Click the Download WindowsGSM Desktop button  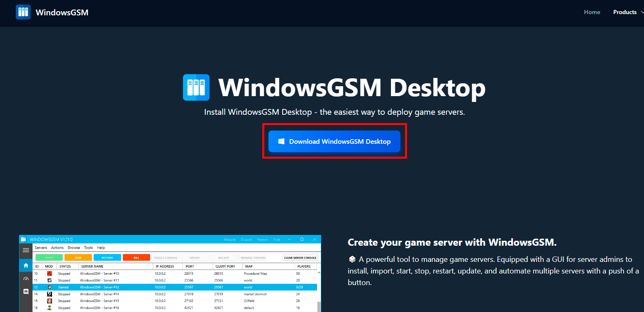point(334,141)
